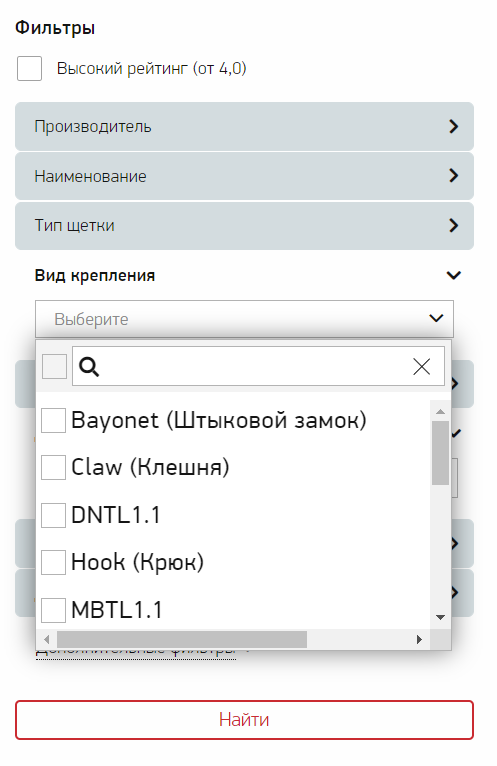
Task: Check the Claw (Клешня) option
Action: coord(53,468)
